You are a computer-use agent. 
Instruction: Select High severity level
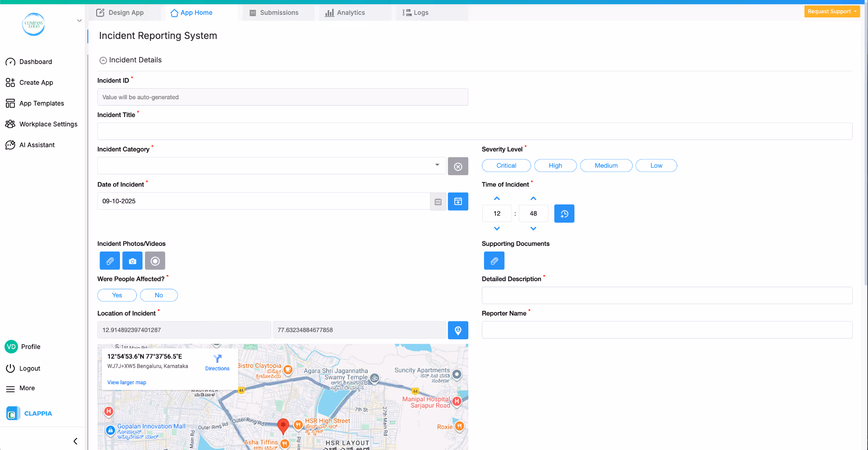(555, 165)
